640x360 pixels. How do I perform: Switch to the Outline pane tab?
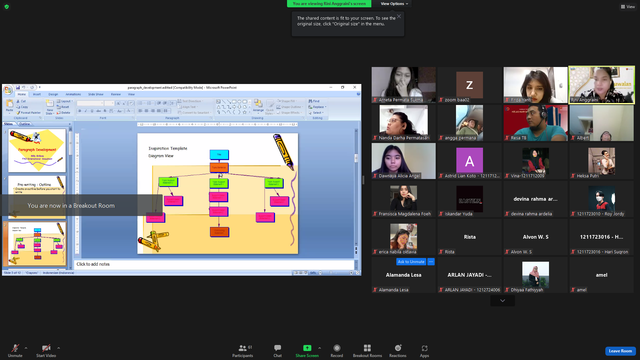[24, 124]
